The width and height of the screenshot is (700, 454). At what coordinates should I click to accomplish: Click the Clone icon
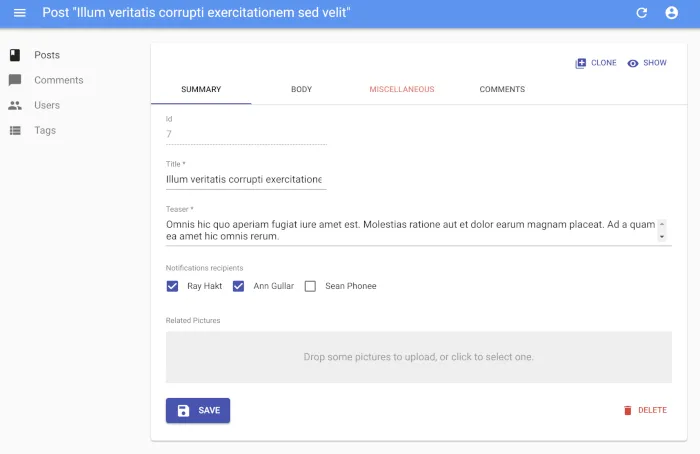point(581,63)
